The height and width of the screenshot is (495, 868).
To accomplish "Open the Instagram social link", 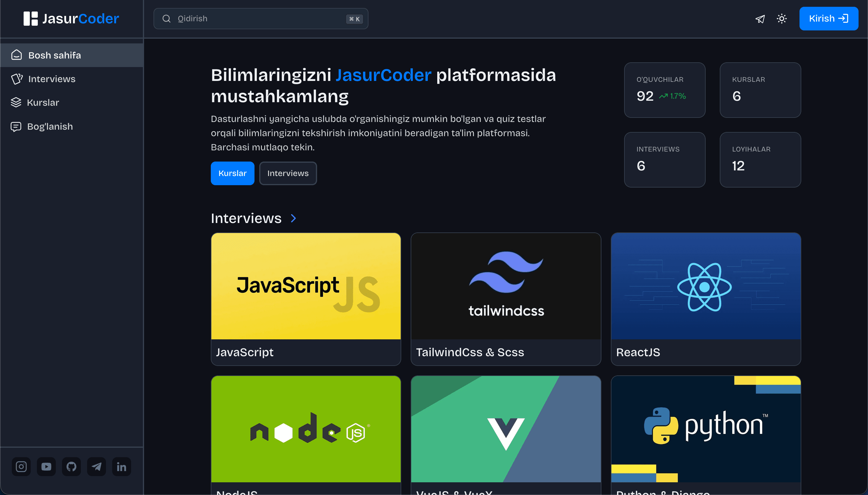I will [x=21, y=466].
